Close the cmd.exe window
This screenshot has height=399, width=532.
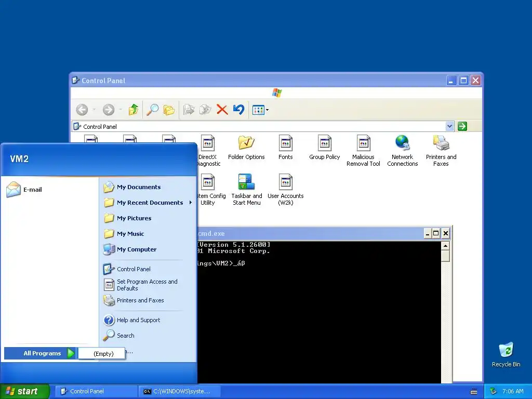(445, 233)
